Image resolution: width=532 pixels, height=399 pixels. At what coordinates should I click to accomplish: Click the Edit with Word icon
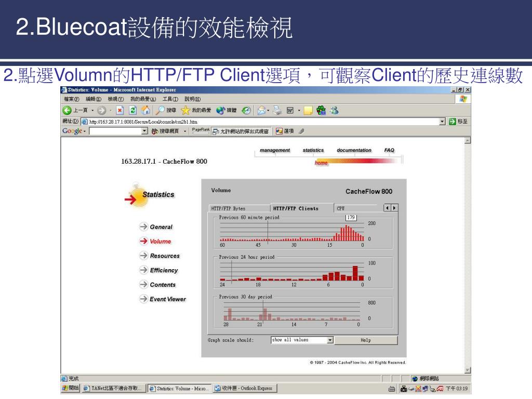(x=290, y=110)
